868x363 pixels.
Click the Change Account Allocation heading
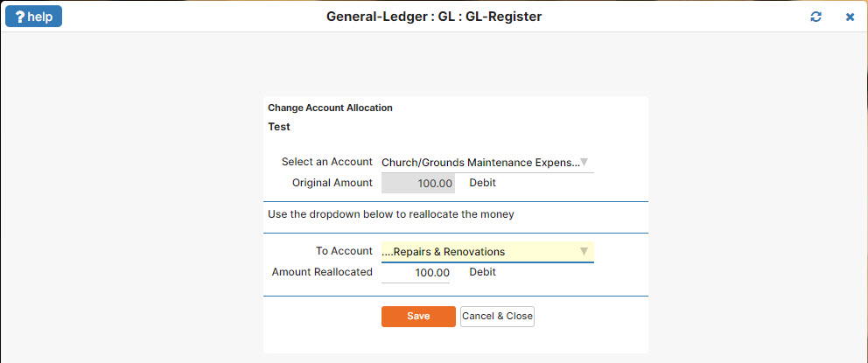(330, 108)
